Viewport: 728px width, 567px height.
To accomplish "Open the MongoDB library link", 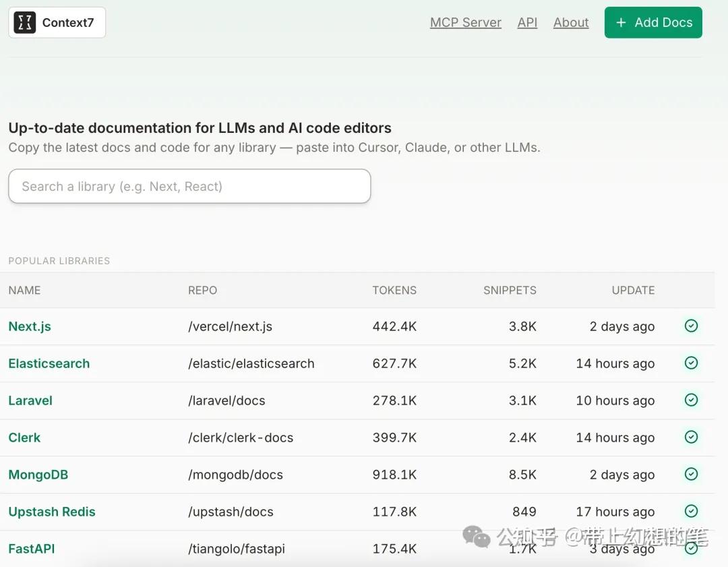I will (x=38, y=475).
